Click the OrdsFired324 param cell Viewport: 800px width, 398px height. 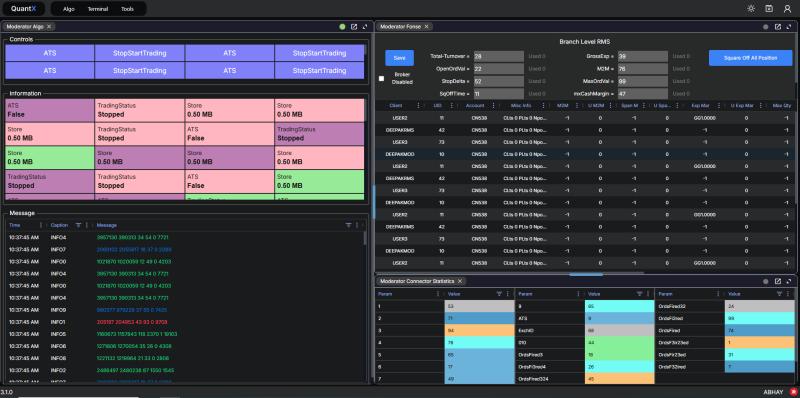(x=549, y=379)
